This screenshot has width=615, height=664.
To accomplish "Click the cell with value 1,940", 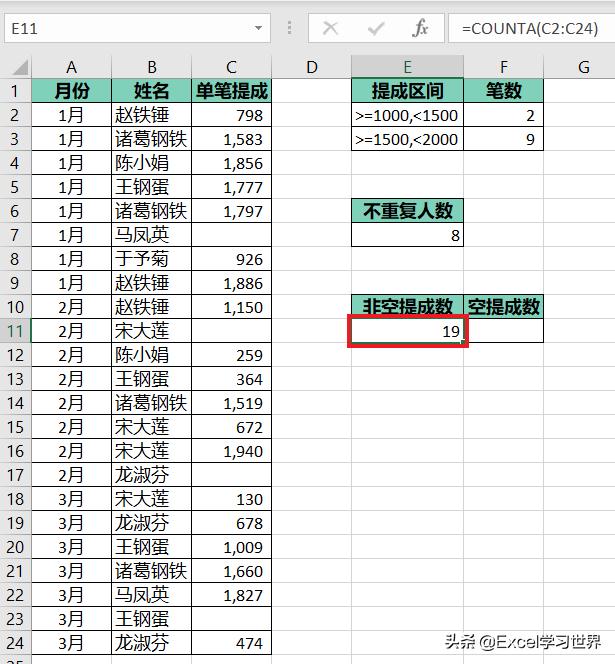I will (231, 451).
